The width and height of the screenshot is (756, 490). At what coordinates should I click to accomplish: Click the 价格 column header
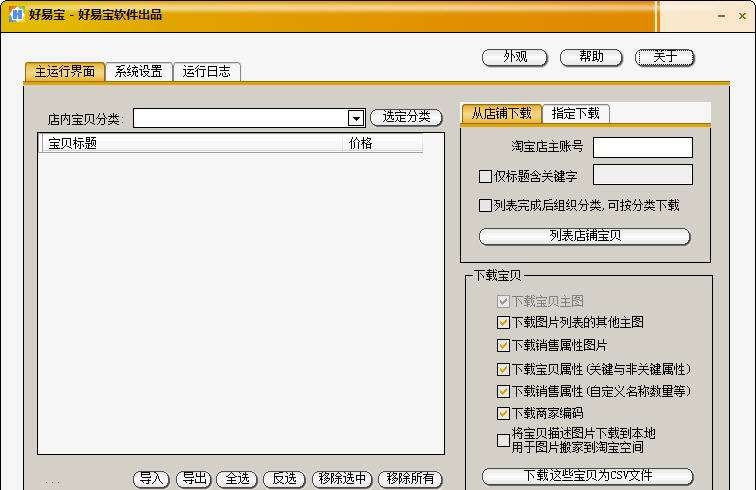pyautogui.click(x=383, y=143)
